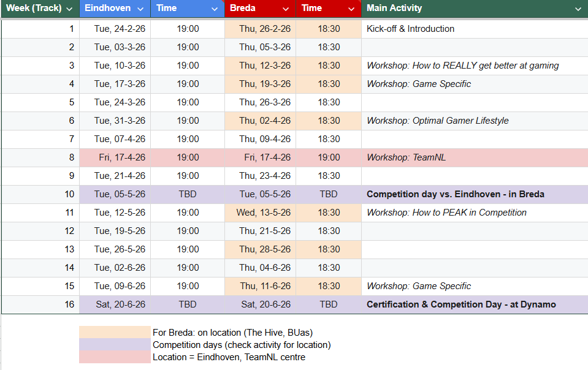The height and width of the screenshot is (370, 588).
Task: Click the pink legend color cell
Action: [x=115, y=357]
